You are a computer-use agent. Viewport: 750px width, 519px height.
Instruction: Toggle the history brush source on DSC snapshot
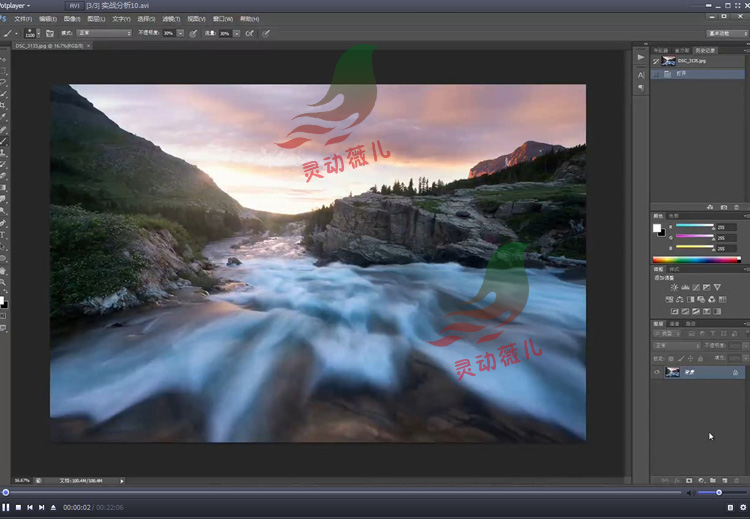coord(656,61)
